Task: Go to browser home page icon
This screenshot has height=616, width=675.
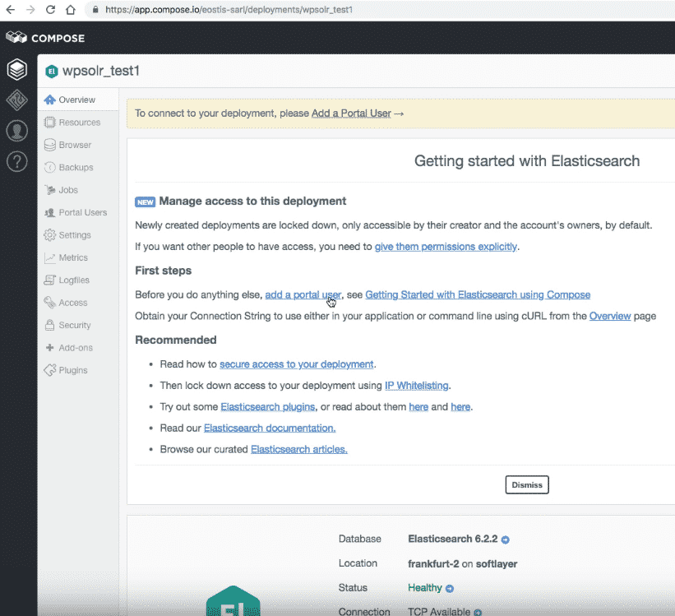Action: click(x=70, y=10)
